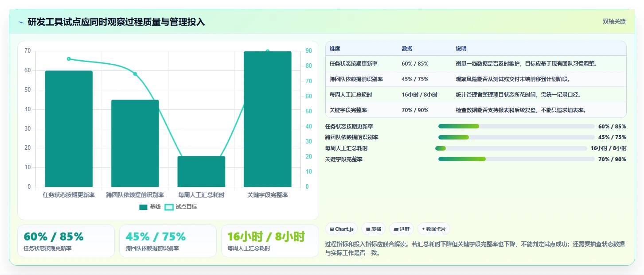Click the 数据卡片 tag
The image size is (644, 275).
pyautogui.click(x=434, y=229)
